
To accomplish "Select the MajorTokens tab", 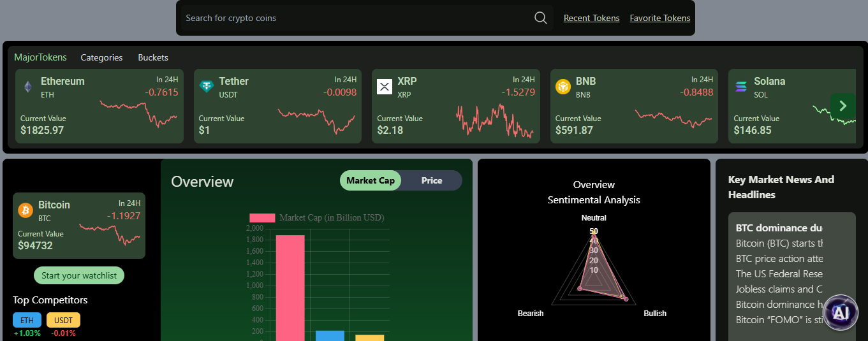I will [40, 57].
